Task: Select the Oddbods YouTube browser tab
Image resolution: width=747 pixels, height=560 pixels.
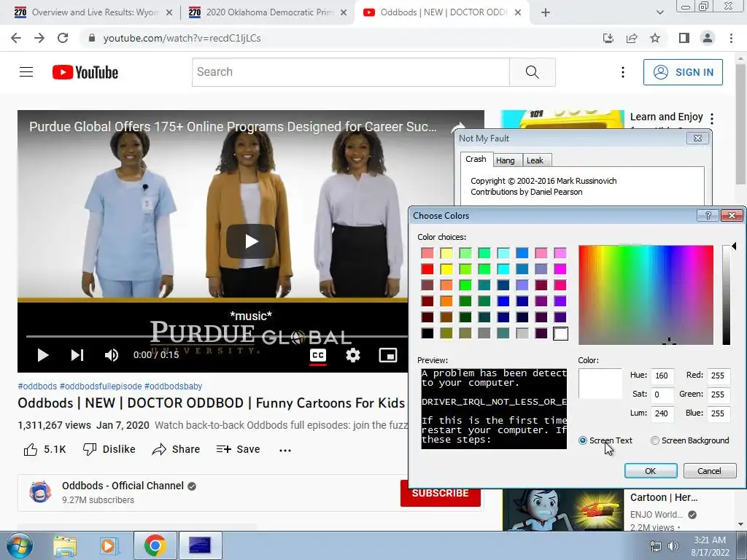Action: (442, 12)
